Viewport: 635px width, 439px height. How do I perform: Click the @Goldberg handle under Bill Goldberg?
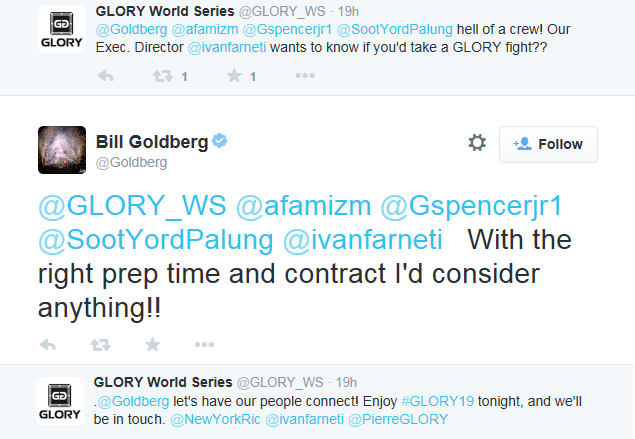(x=131, y=162)
